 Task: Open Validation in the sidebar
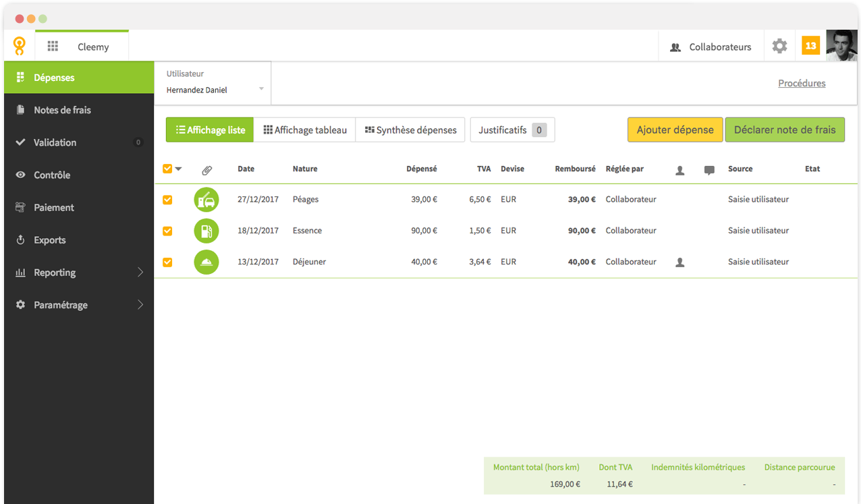[79, 142]
